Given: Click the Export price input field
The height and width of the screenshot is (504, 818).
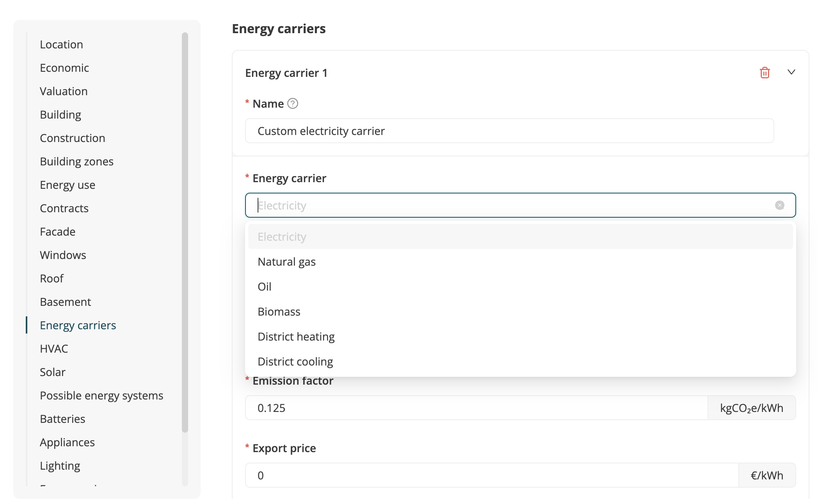Looking at the screenshot, I should click(492, 476).
